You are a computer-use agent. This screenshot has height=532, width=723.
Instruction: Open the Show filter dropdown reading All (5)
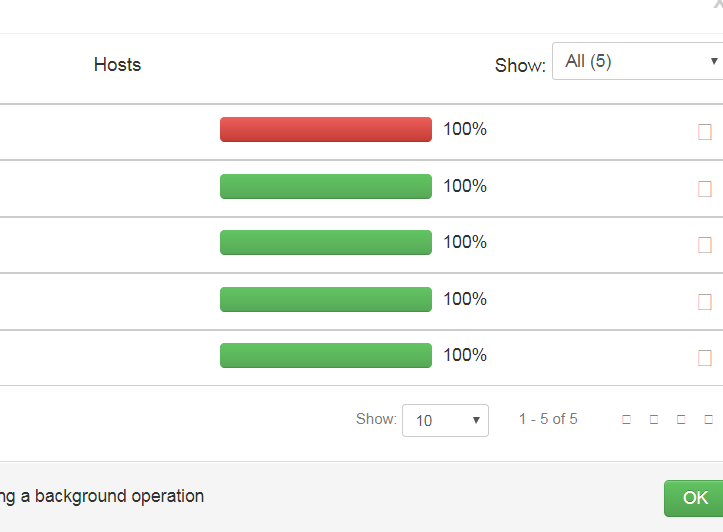[637, 61]
